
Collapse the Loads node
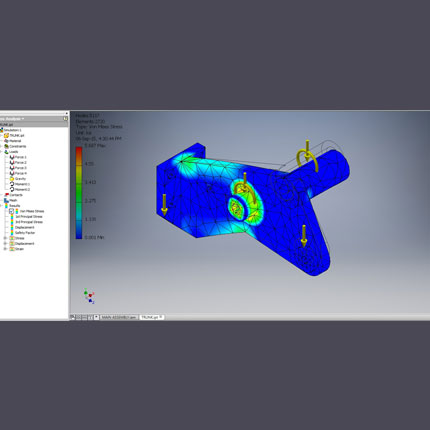[1, 152]
